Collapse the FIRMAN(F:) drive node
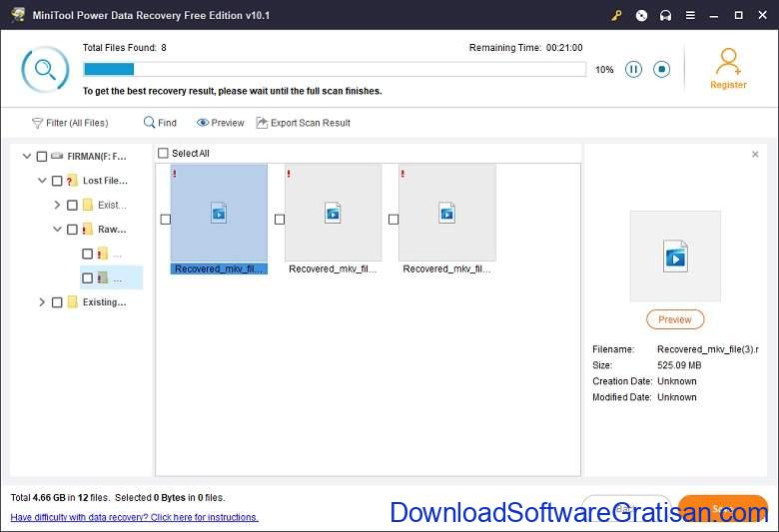 click(27, 157)
